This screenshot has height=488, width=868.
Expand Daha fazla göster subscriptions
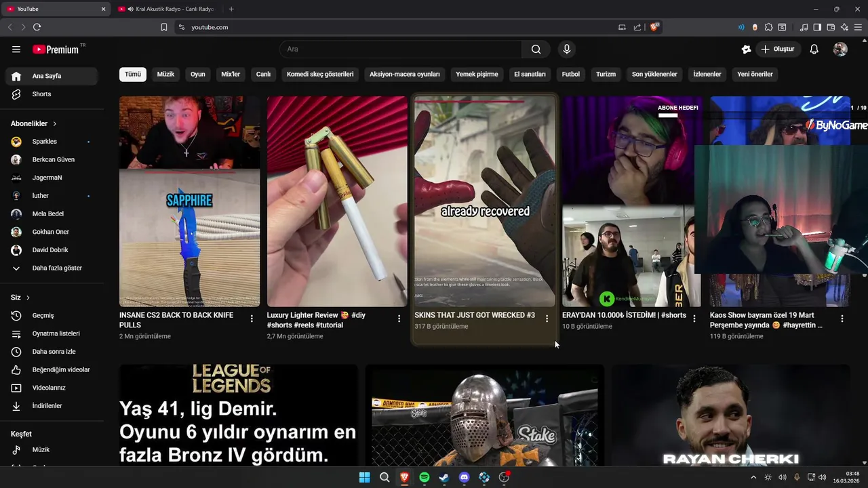coord(52,268)
